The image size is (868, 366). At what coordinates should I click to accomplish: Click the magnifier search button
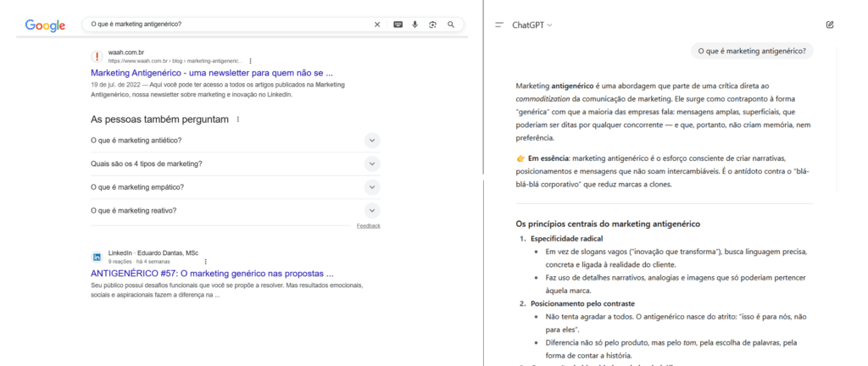click(451, 25)
